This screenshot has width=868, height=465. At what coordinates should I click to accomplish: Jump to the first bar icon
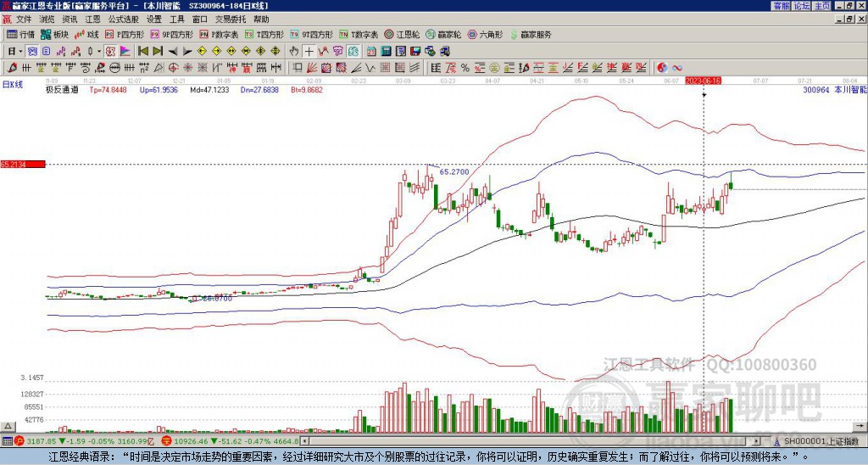pyautogui.click(x=142, y=51)
